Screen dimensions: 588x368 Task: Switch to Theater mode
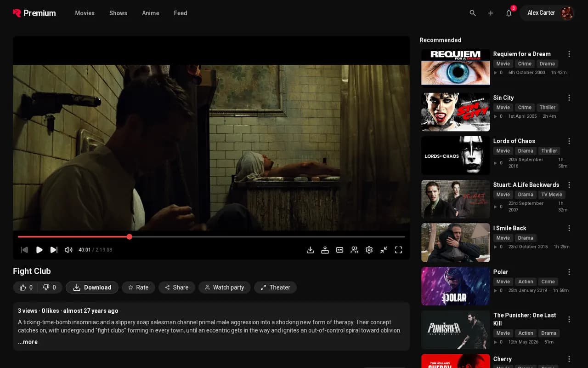tap(275, 287)
